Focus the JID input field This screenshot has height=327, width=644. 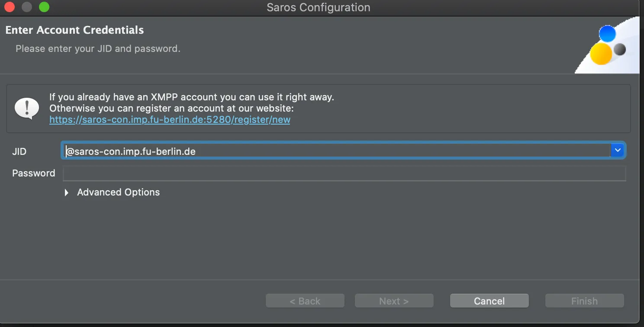tap(303, 151)
